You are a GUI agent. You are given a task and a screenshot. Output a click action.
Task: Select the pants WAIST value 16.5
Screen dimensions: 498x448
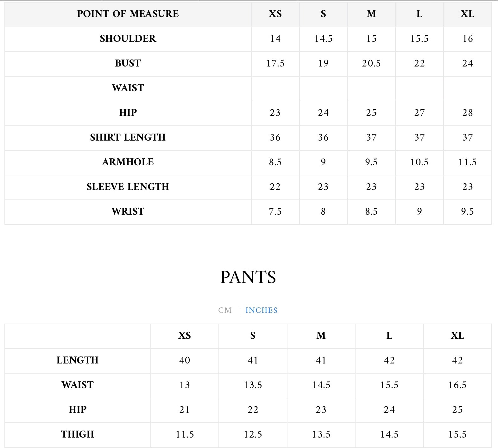457,385
